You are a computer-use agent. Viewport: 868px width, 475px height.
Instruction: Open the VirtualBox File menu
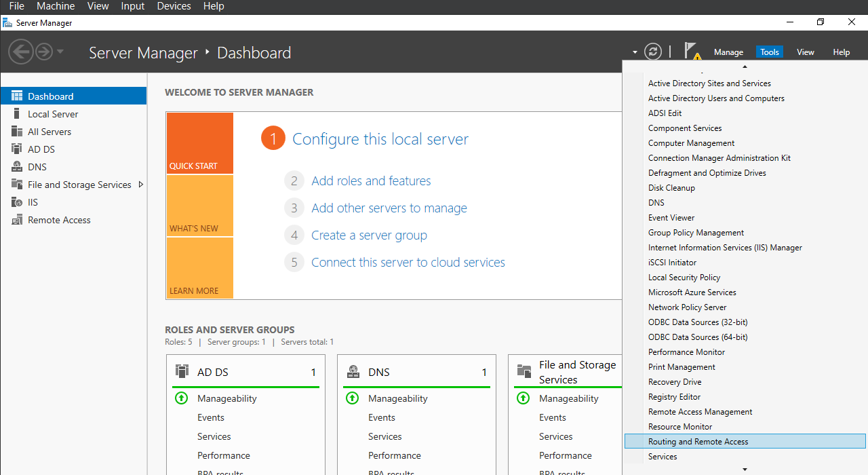(x=16, y=6)
